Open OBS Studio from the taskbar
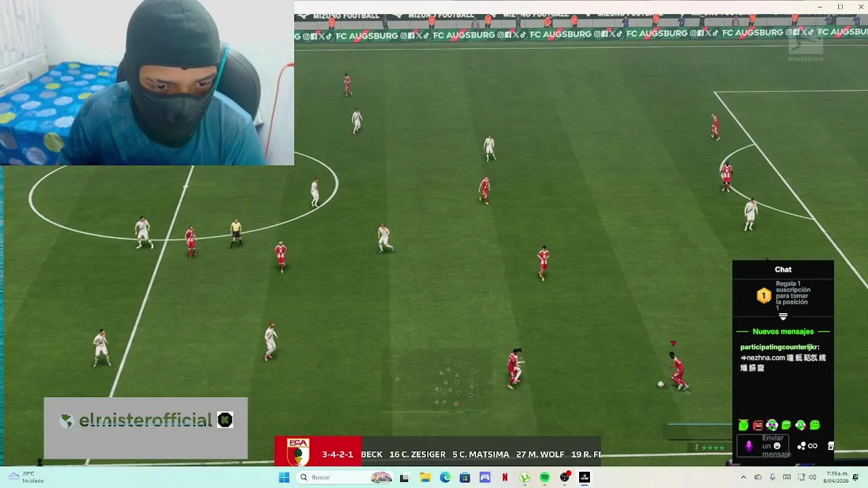The width and height of the screenshot is (868, 488). pos(565,477)
